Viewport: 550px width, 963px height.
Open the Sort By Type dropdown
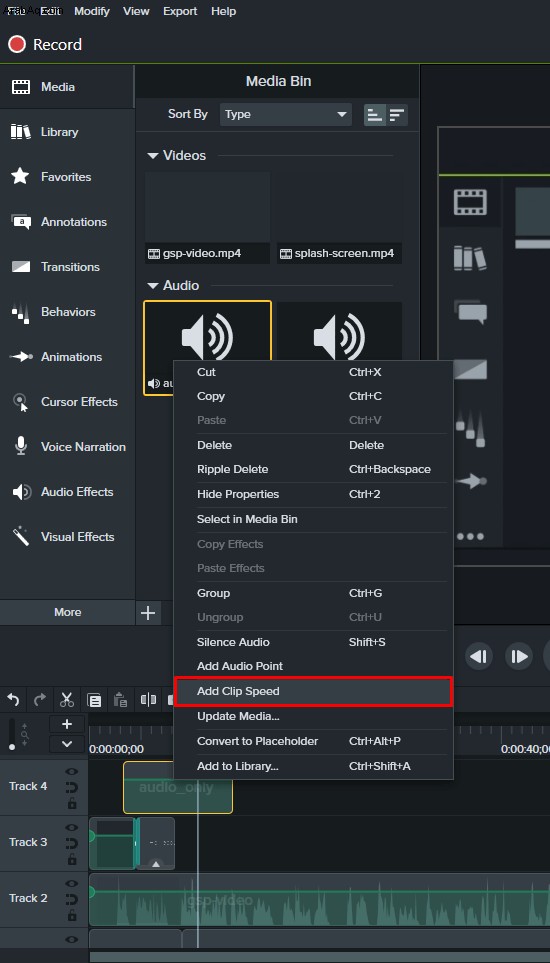(x=285, y=114)
